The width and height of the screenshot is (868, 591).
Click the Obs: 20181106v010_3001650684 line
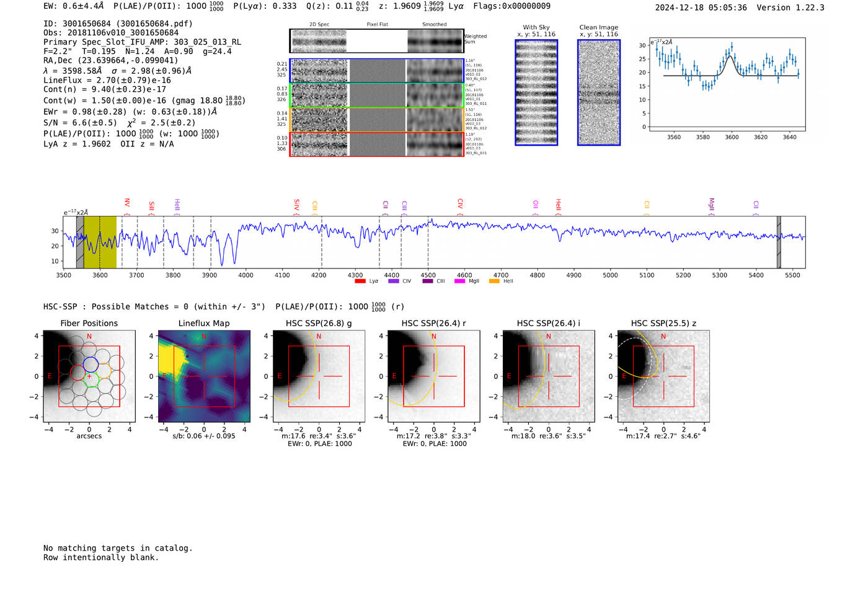pyautogui.click(x=111, y=33)
